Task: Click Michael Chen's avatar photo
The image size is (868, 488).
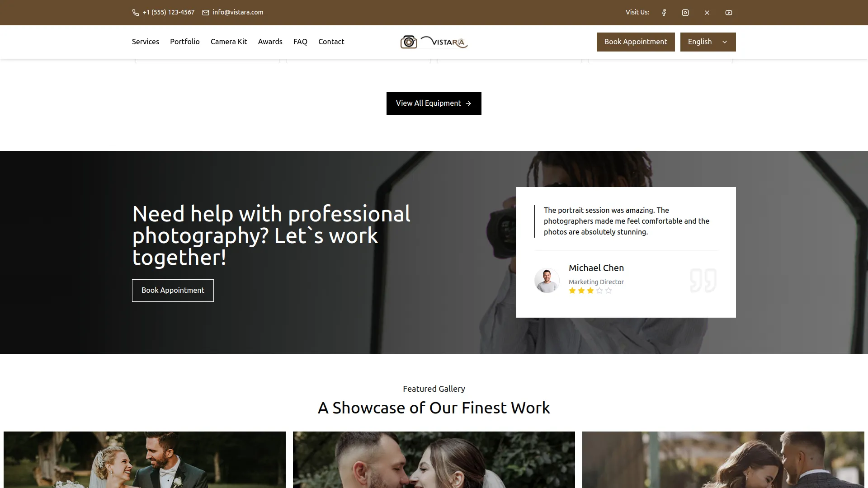Action: tap(547, 280)
